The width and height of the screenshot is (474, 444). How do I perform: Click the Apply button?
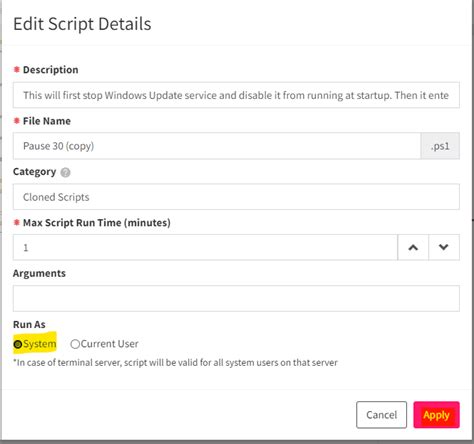coord(436,415)
